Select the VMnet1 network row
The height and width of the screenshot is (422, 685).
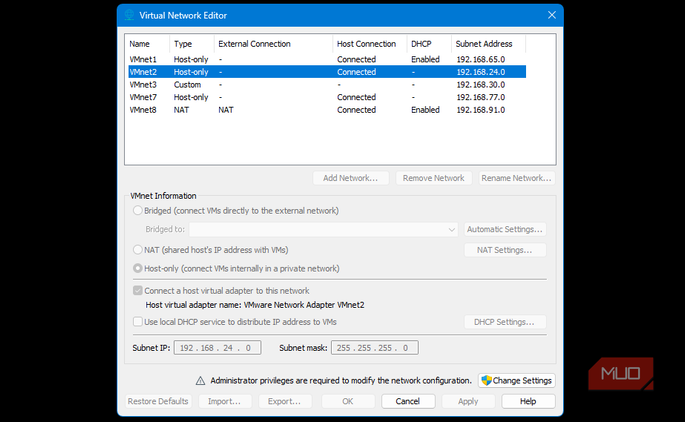point(327,59)
